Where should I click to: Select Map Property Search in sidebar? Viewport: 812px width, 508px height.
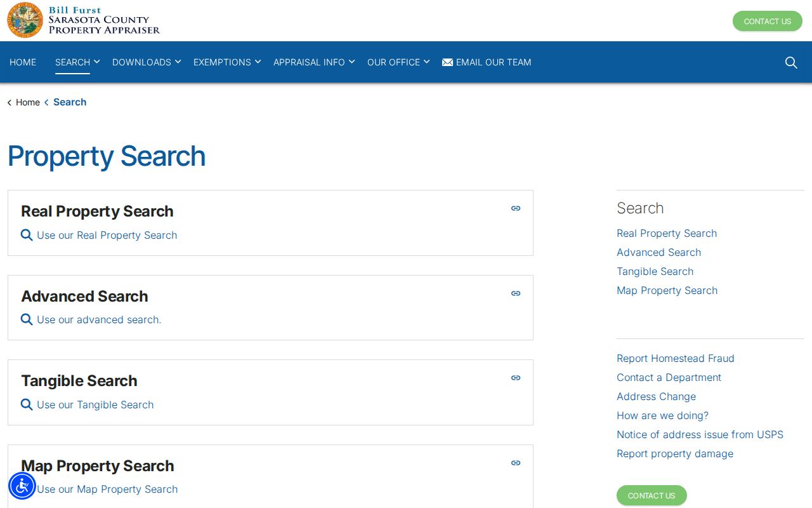(667, 290)
